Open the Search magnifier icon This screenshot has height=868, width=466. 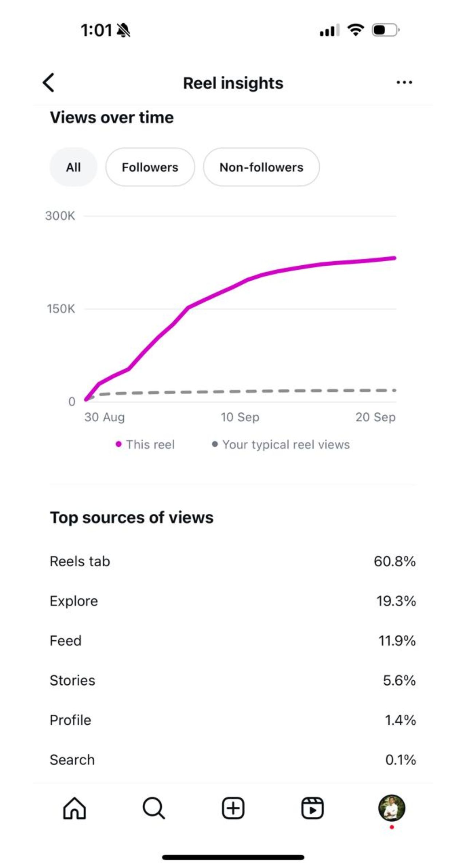point(154,808)
